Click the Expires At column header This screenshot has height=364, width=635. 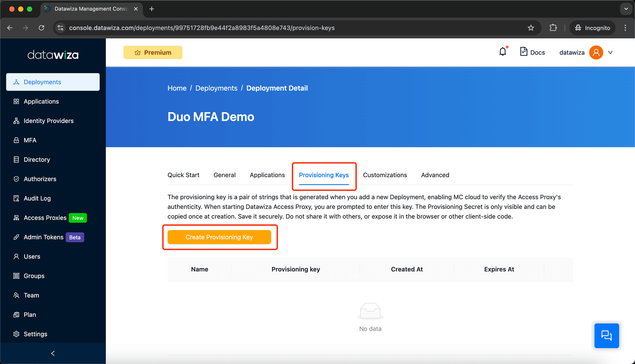tap(499, 270)
